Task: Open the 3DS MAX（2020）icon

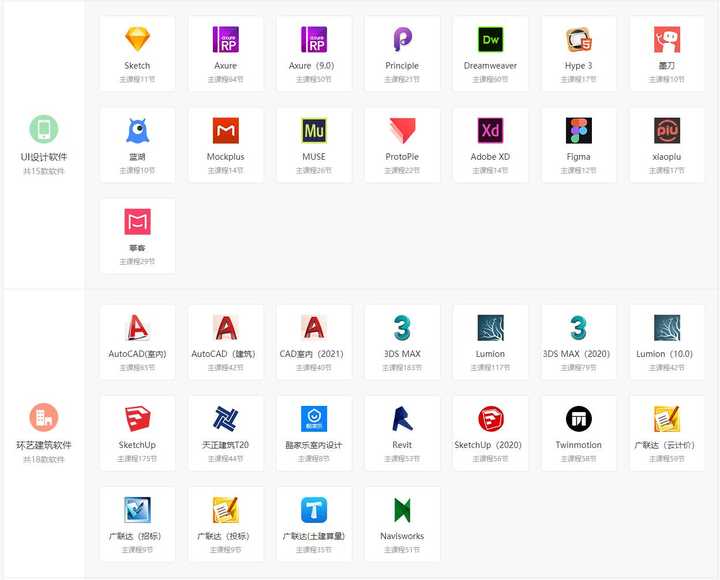Action: click(x=579, y=327)
